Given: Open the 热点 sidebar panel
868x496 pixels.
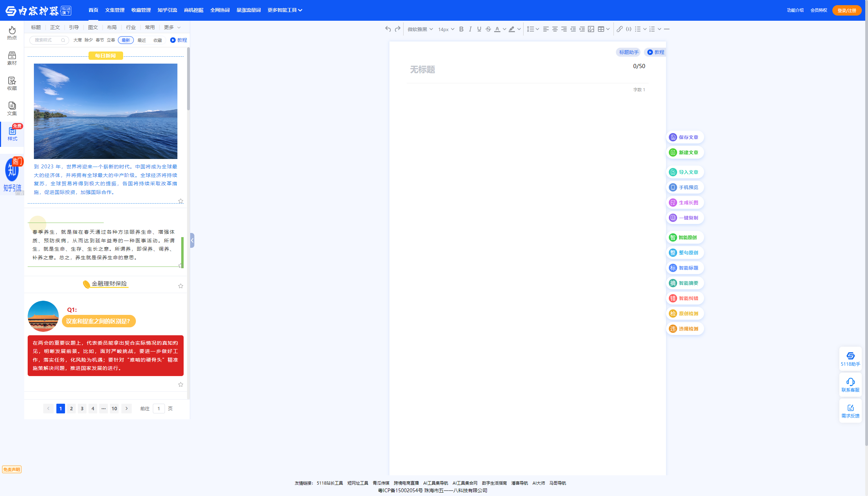Looking at the screenshot, I should coord(12,33).
